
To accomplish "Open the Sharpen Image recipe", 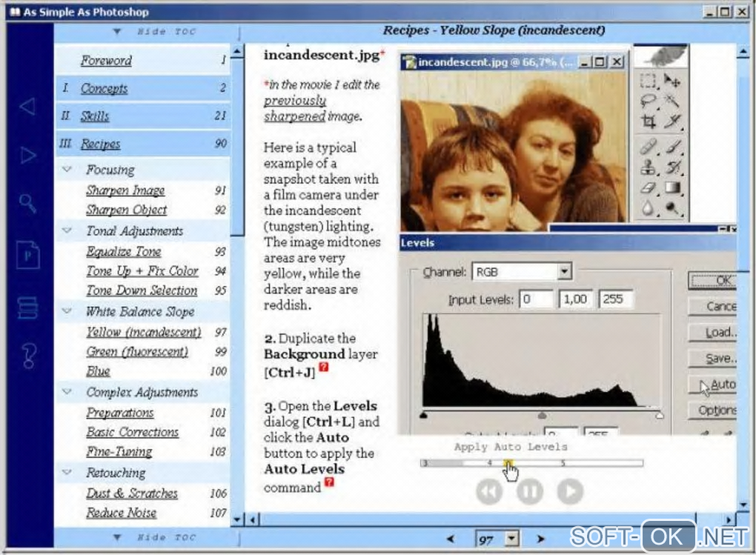I will pos(125,190).
